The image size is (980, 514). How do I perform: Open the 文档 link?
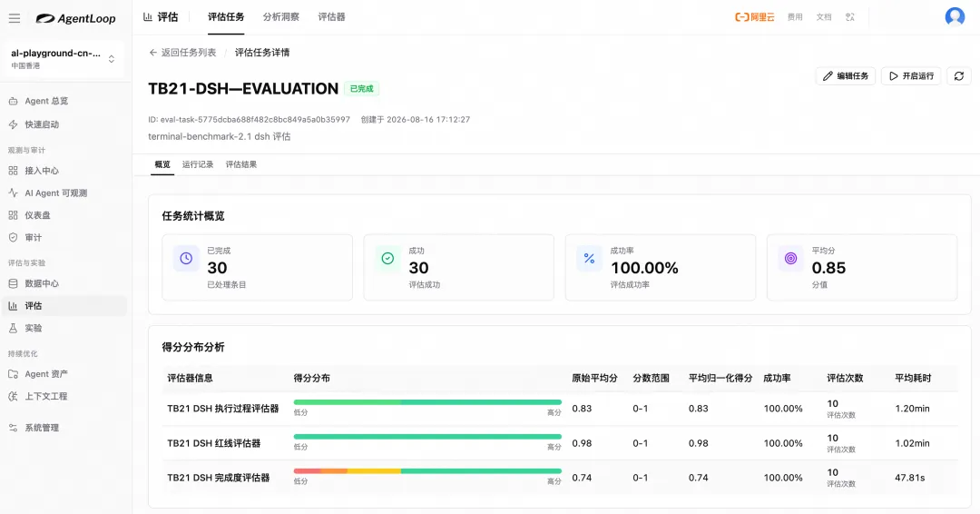[824, 17]
